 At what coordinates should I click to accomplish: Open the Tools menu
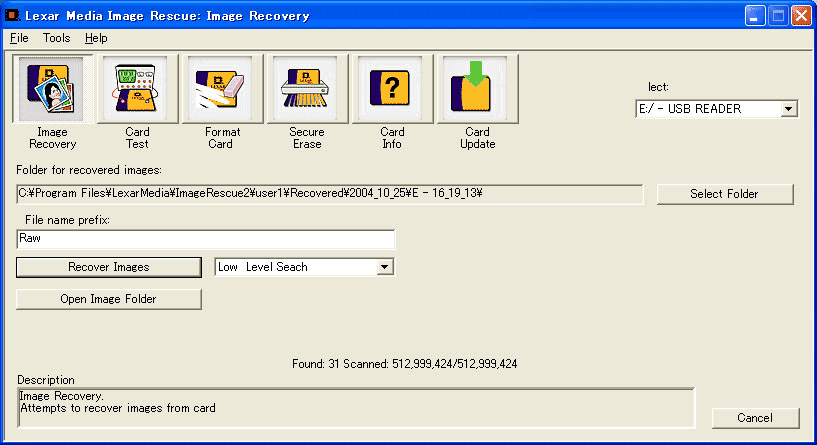pos(57,38)
